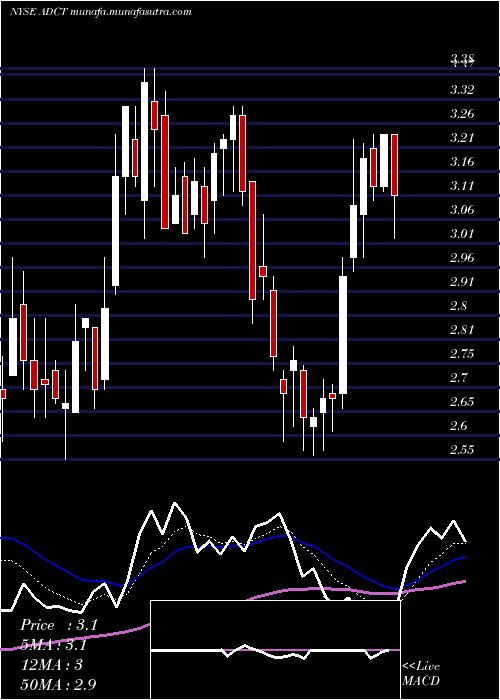Click the '50MA : 2.9' readout
500x700 pixels.
pyautogui.click(x=58, y=684)
